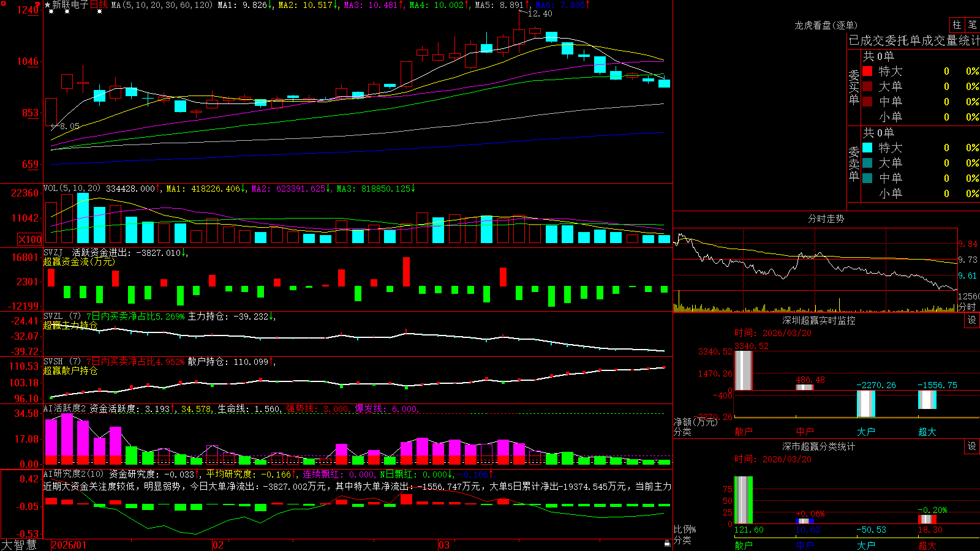Click the VOL(5,10,20) indicator label
Image resolution: width=980 pixels, height=551 pixels.
(72, 189)
